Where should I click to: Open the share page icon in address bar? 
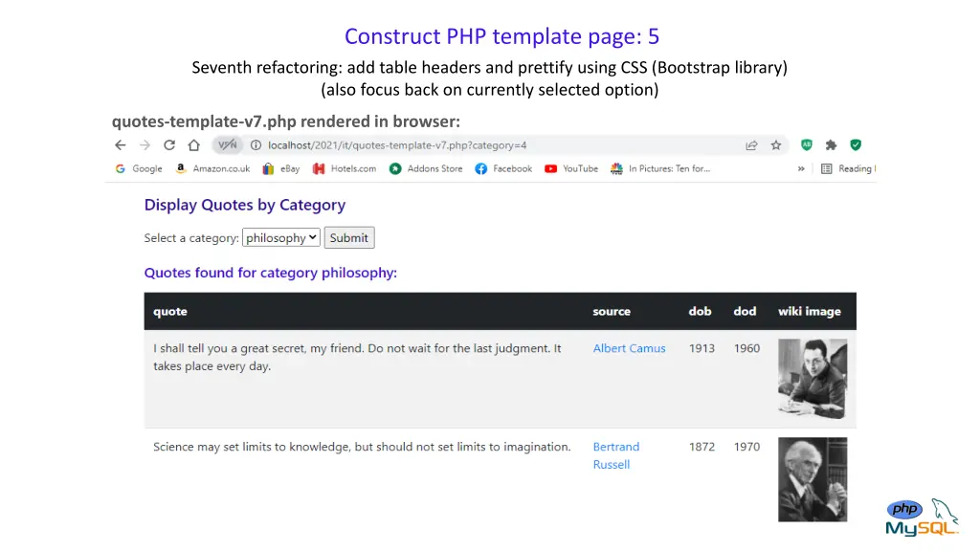pos(752,145)
